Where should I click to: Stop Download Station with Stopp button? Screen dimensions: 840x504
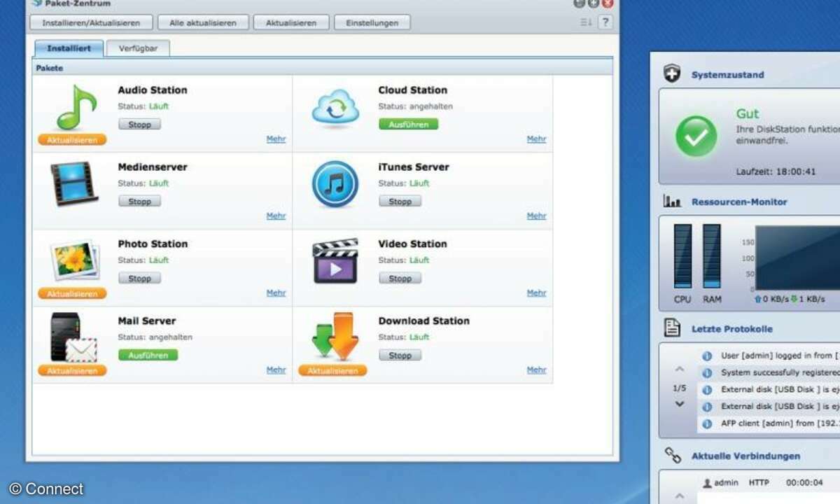pyautogui.click(x=400, y=355)
